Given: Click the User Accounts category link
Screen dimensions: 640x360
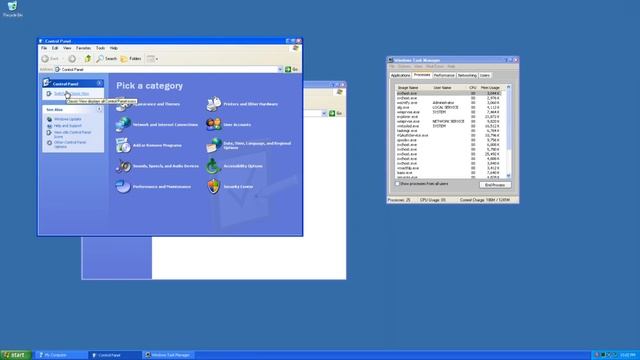Looking at the screenshot, I should pyautogui.click(x=237, y=124).
